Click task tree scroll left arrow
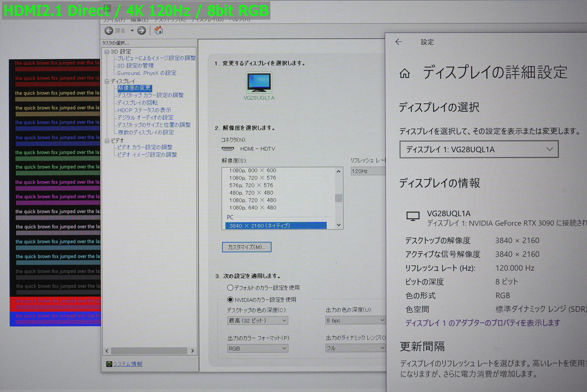The width and height of the screenshot is (587, 392). pyautogui.click(x=107, y=351)
